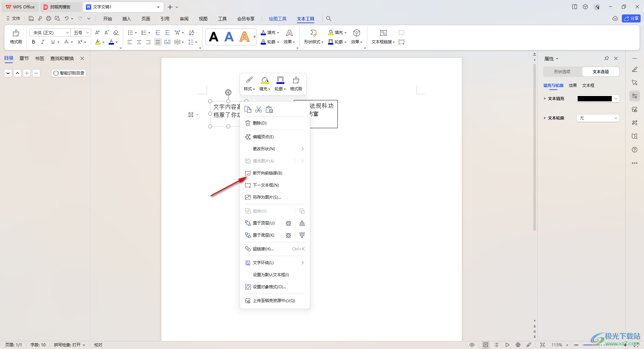Screen dimensions: 644x349
Task: Center align text in ribbon
Action: [x=139, y=42]
